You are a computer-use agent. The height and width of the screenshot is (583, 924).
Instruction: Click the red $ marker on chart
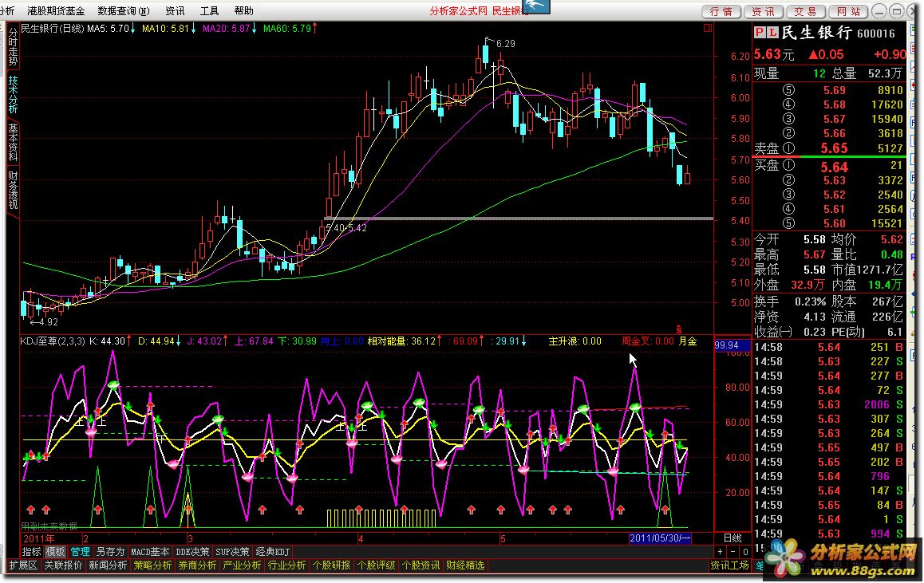[679, 329]
